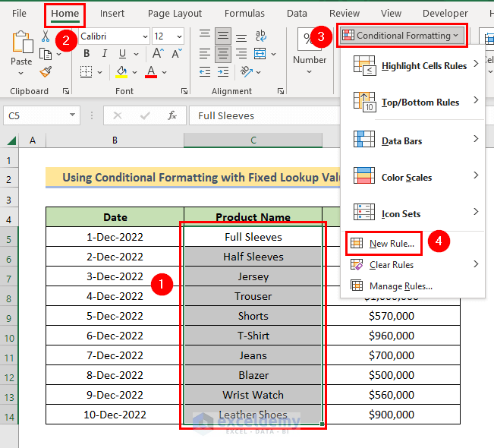Open Merge & Center dropdown arrow

273,54
